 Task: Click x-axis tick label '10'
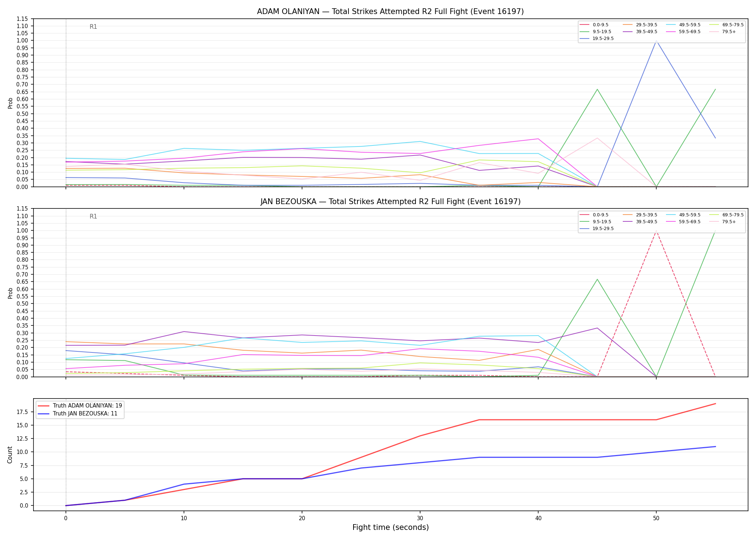point(184,518)
